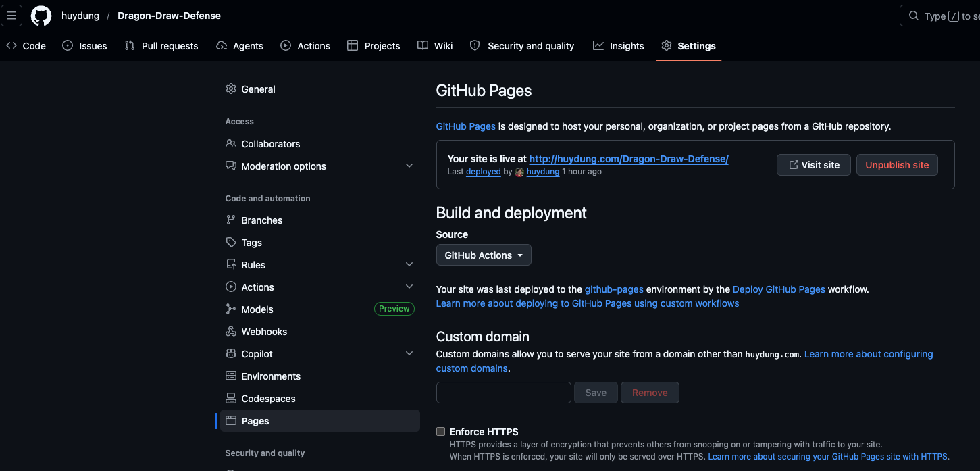Click the Agents tab icon
This screenshot has height=471, width=980.
[x=222, y=45]
